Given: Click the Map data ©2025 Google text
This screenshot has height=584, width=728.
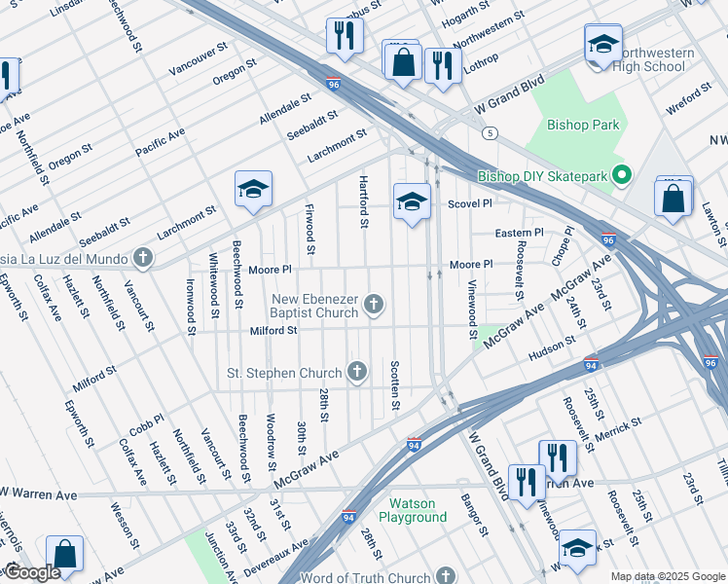Looking at the screenshot, I should coord(668,577).
